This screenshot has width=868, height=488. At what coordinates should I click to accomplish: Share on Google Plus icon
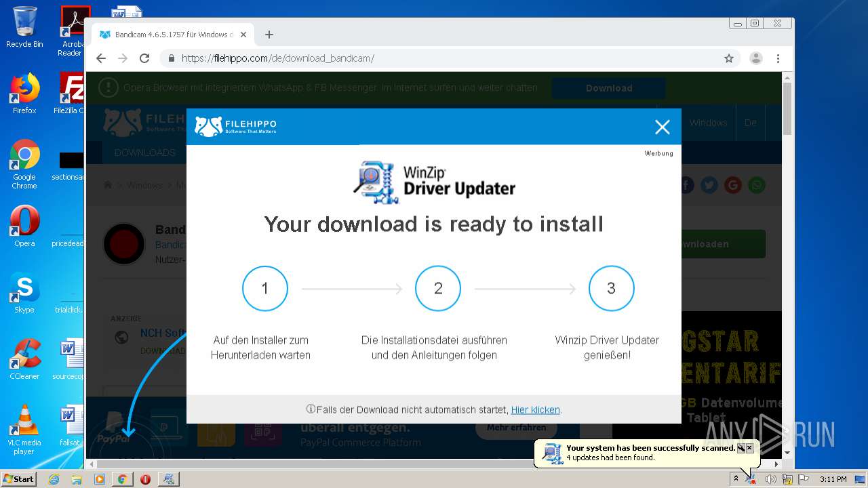click(x=733, y=185)
